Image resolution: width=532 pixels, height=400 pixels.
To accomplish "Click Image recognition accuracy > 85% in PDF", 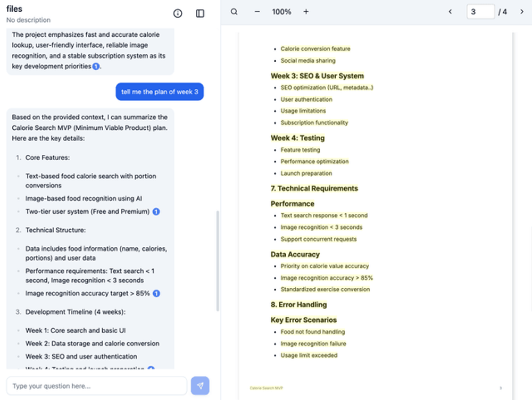I will pos(327,278).
